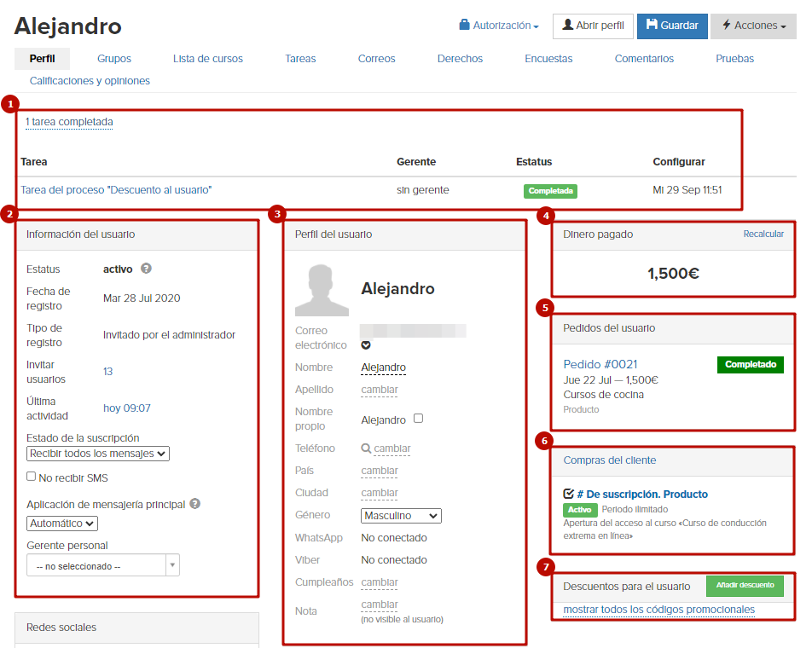Open the Tareas tab
The image size is (812, 648).
(300, 59)
